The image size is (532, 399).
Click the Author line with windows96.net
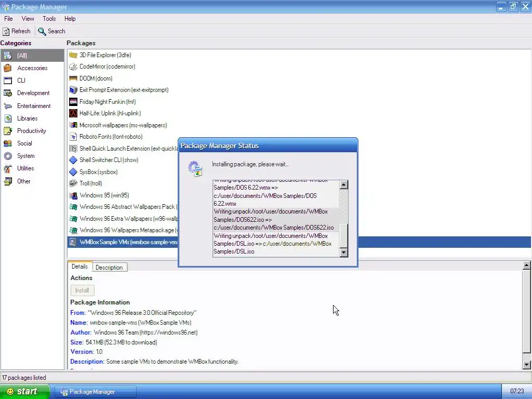134,332
